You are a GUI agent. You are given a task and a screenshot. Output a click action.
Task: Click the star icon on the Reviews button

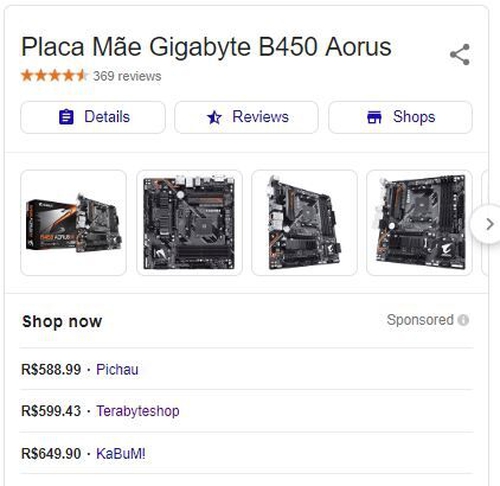tap(214, 117)
